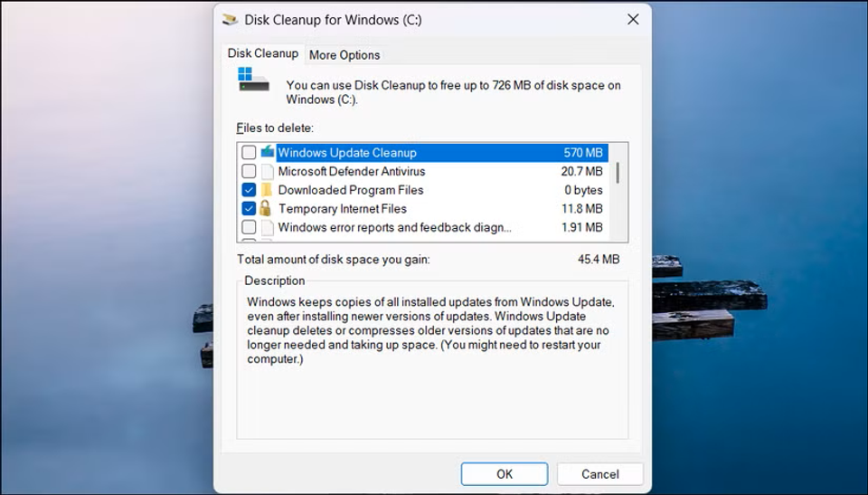Click the 1.91 MB size value
868x495 pixels.
[x=581, y=227]
